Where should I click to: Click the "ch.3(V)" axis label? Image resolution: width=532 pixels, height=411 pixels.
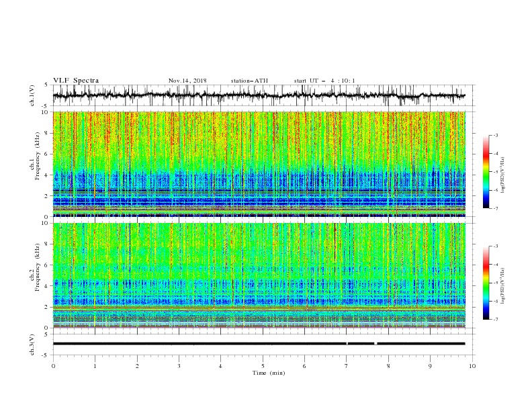tap(32, 345)
